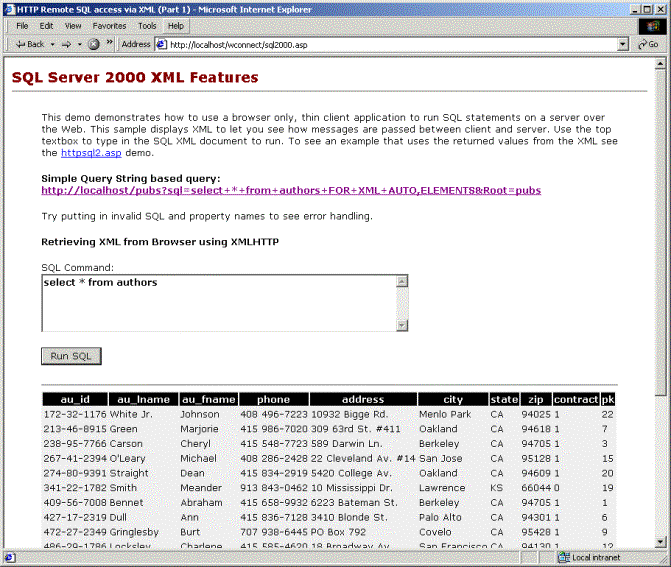Click the au_id column header

(75, 399)
